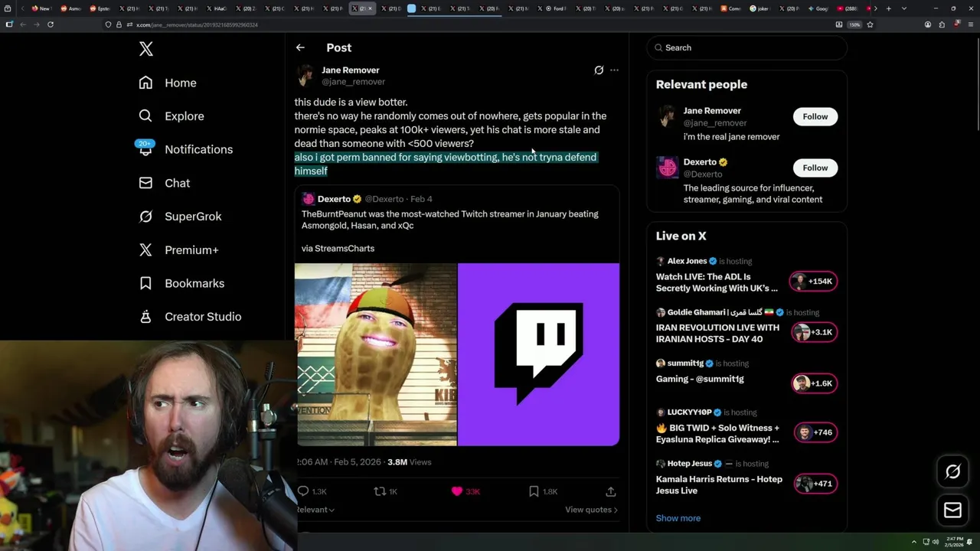The image size is (980, 551).
Task: Open a new browser tab with plus
Action: point(888,8)
